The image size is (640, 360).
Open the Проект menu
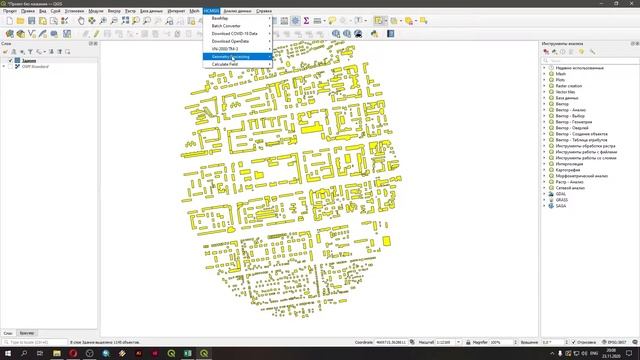(x=10, y=11)
